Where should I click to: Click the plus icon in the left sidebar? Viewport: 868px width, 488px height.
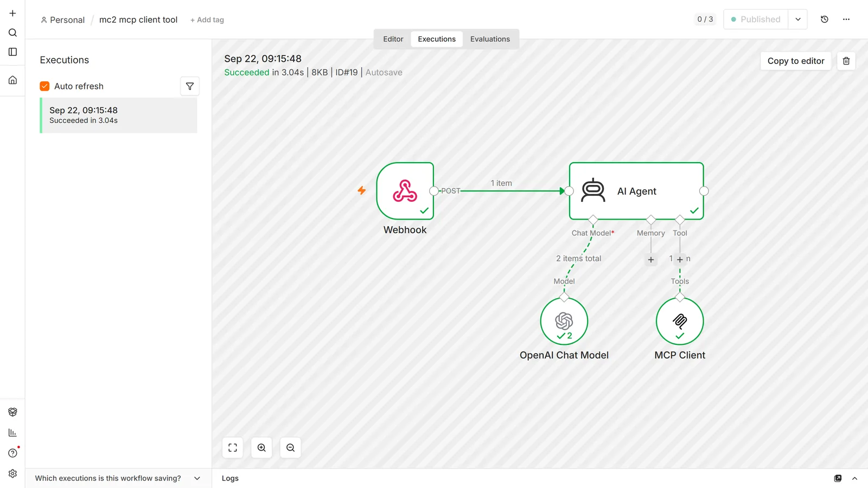point(12,13)
